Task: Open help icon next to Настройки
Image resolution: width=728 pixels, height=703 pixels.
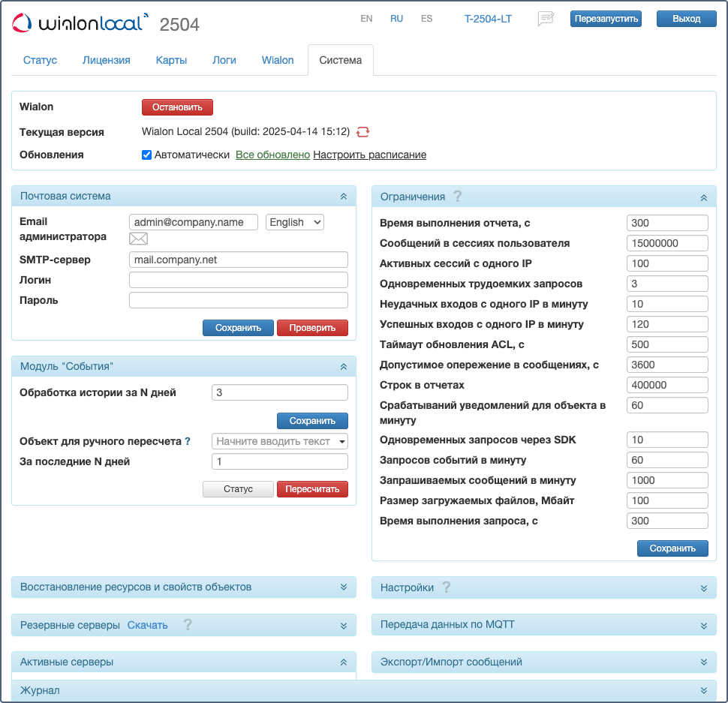Action: click(446, 587)
